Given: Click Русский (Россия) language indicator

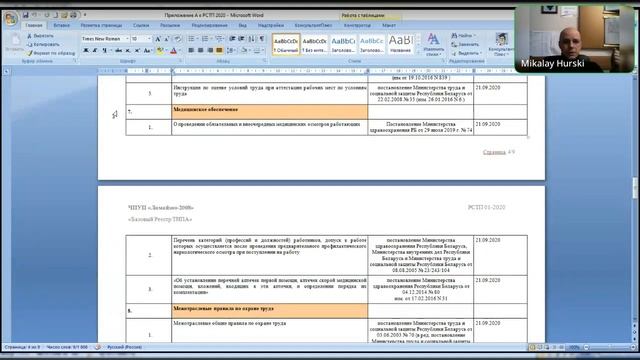Looking at the screenshot, I should pos(124,347).
